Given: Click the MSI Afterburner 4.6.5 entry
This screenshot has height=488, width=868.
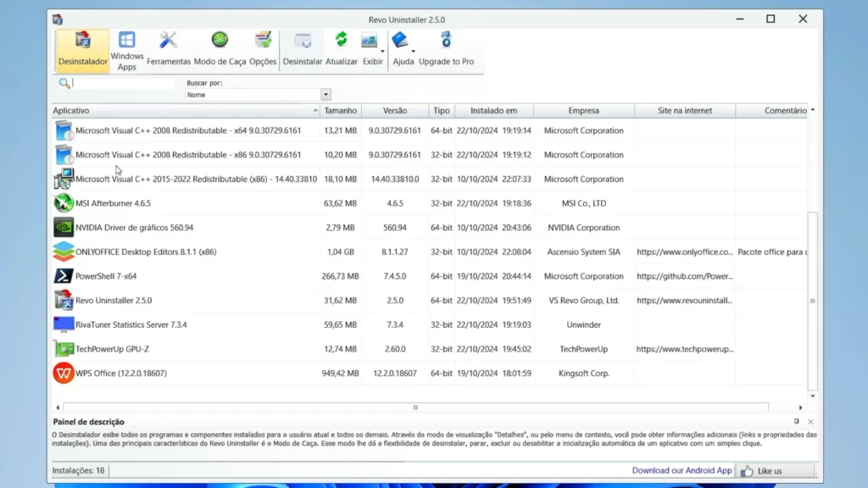Looking at the screenshot, I should tap(113, 203).
